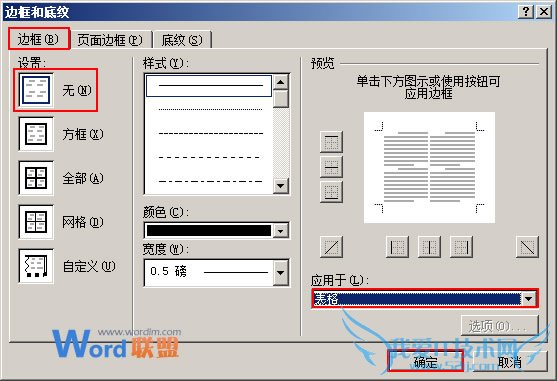Toggle the inside vertical border button

pos(429,247)
